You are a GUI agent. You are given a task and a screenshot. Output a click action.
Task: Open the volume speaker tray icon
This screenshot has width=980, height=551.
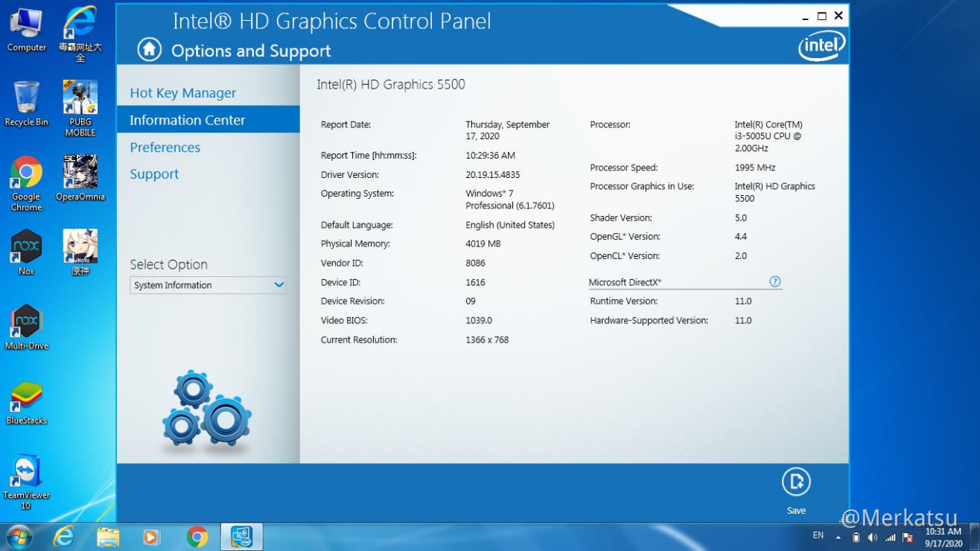pyautogui.click(x=873, y=537)
